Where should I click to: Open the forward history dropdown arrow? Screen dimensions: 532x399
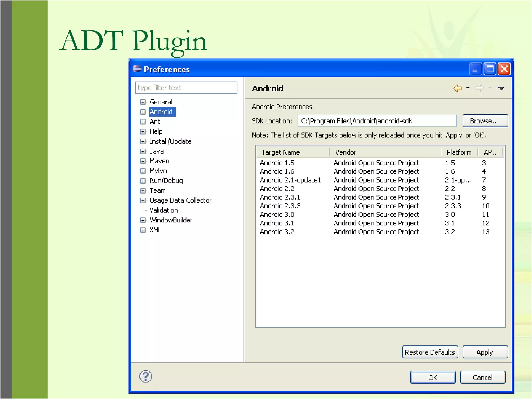(x=490, y=88)
